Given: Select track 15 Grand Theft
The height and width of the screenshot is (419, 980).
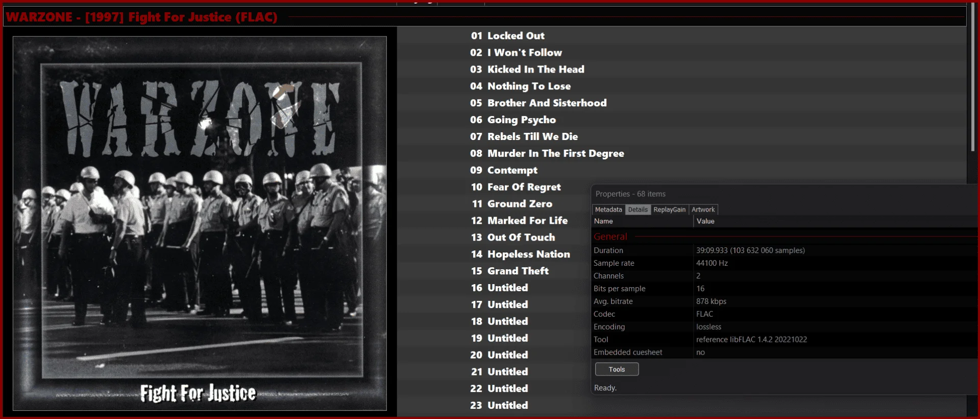Looking at the screenshot, I should point(509,271).
